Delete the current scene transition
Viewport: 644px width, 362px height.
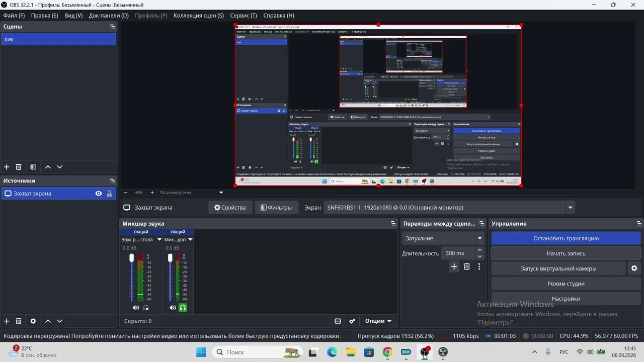click(x=467, y=266)
